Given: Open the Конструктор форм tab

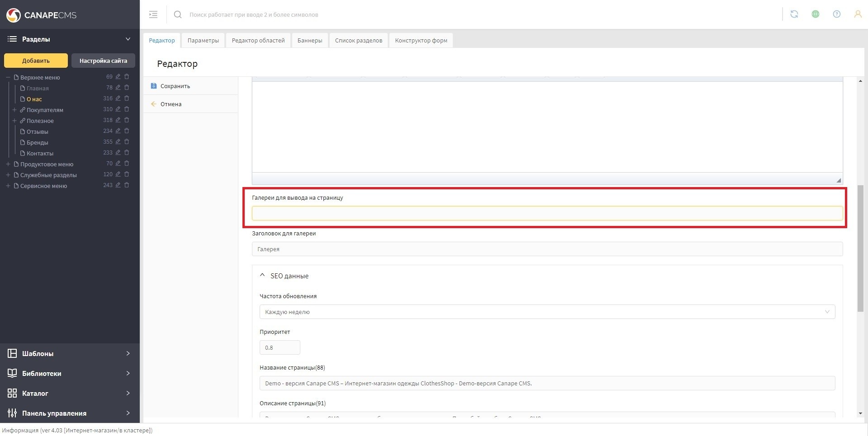Looking at the screenshot, I should 421,40.
